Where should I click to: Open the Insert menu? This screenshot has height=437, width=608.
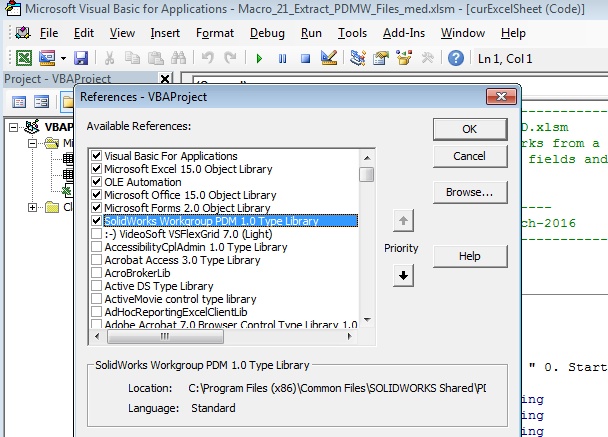click(x=165, y=33)
